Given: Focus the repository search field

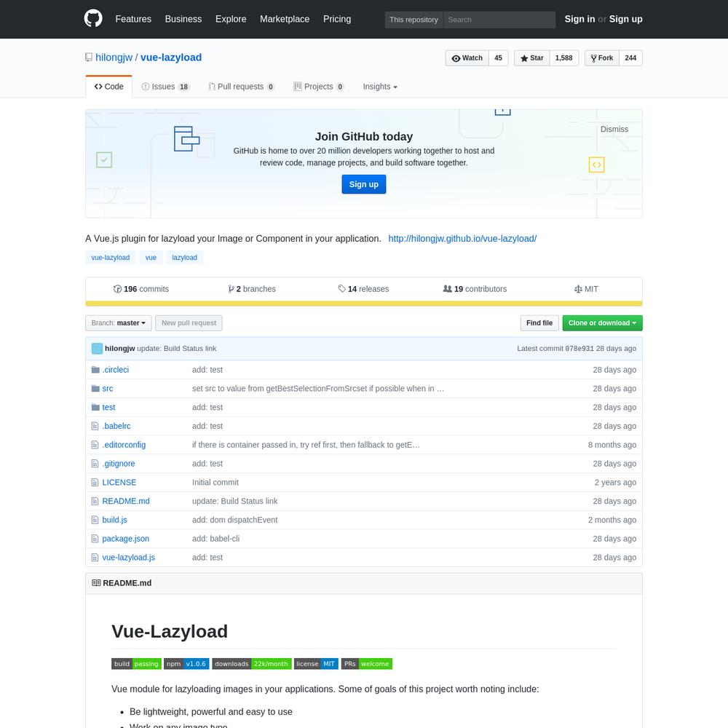Looking at the screenshot, I should tap(499, 20).
